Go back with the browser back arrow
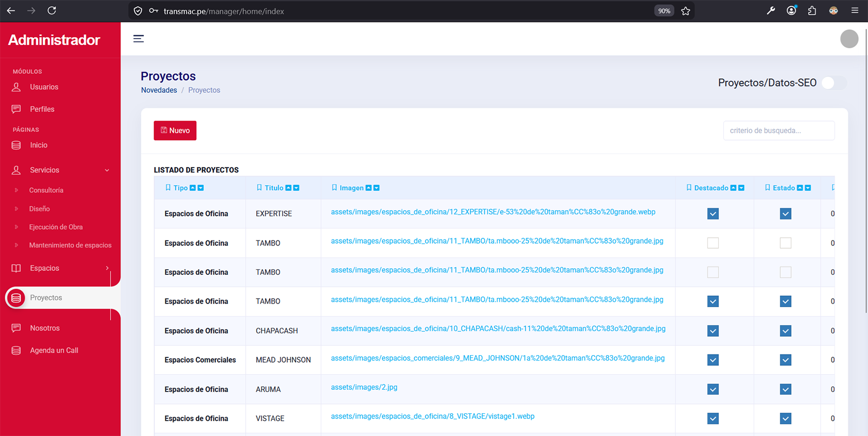Screen dimensions: 868x436 [x=11, y=10]
